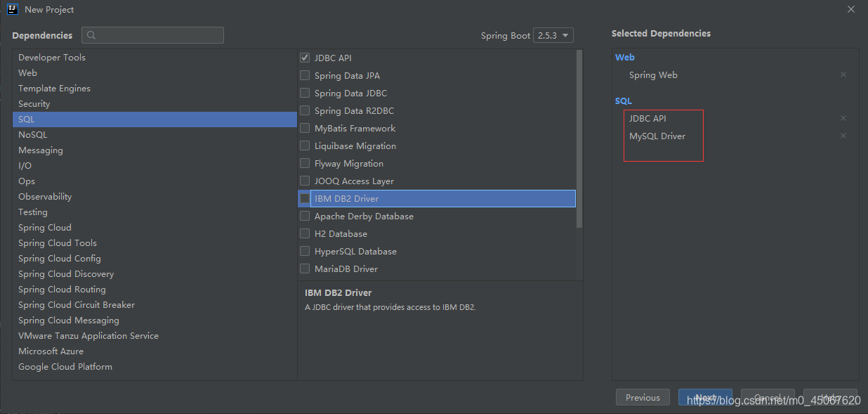The width and height of the screenshot is (868, 414).
Task: Remove Spring Web from selected dependencies
Action: click(x=843, y=75)
